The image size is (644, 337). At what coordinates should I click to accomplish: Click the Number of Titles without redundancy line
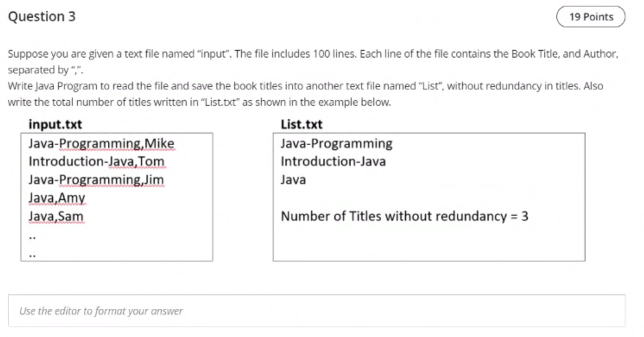tap(405, 217)
